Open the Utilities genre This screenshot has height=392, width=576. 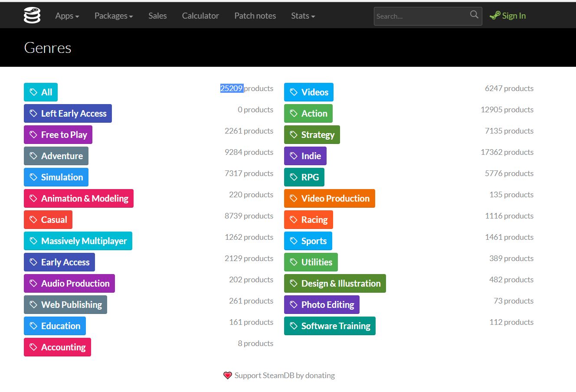click(x=311, y=262)
